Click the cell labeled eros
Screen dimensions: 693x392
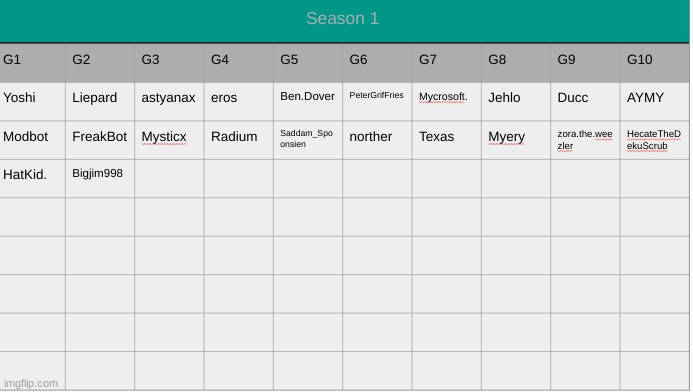239,102
